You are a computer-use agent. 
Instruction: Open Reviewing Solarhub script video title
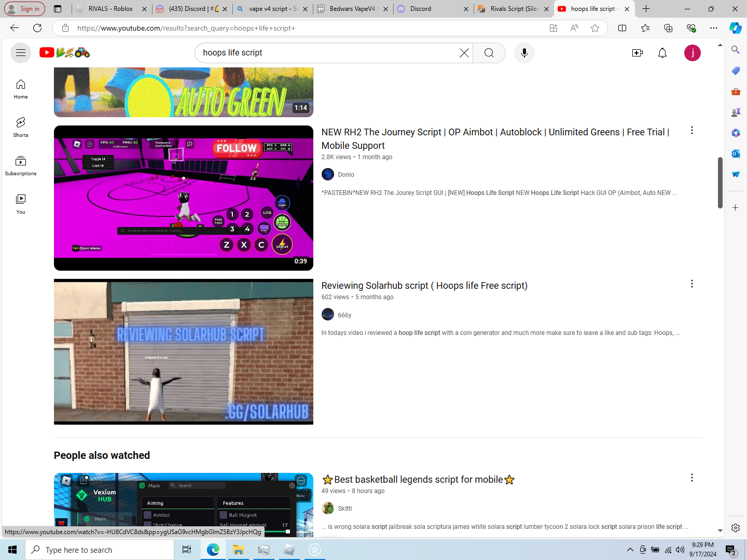point(424,286)
